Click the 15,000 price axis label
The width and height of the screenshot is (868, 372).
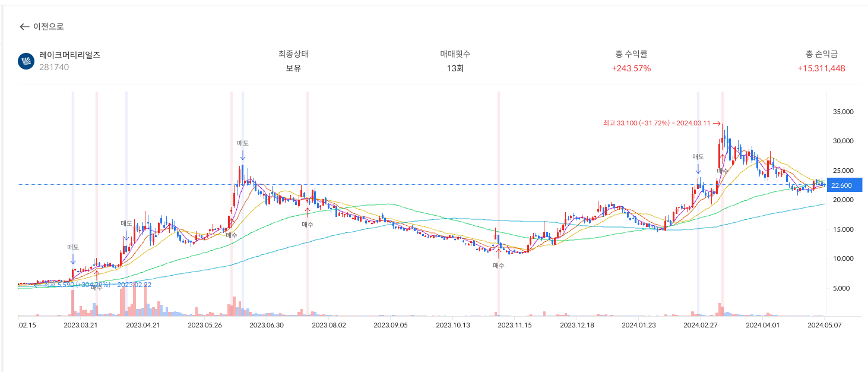pyautogui.click(x=843, y=229)
